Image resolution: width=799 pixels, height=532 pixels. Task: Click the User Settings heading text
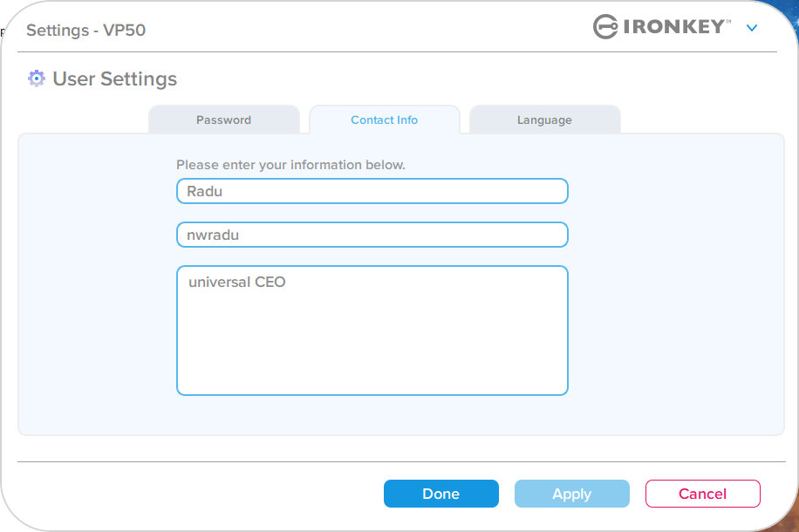click(114, 79)
